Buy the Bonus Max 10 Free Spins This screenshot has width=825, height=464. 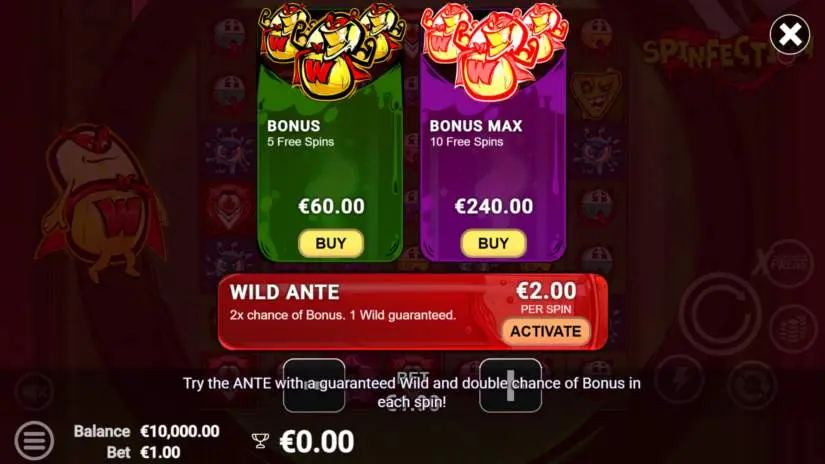click(494, 244)
